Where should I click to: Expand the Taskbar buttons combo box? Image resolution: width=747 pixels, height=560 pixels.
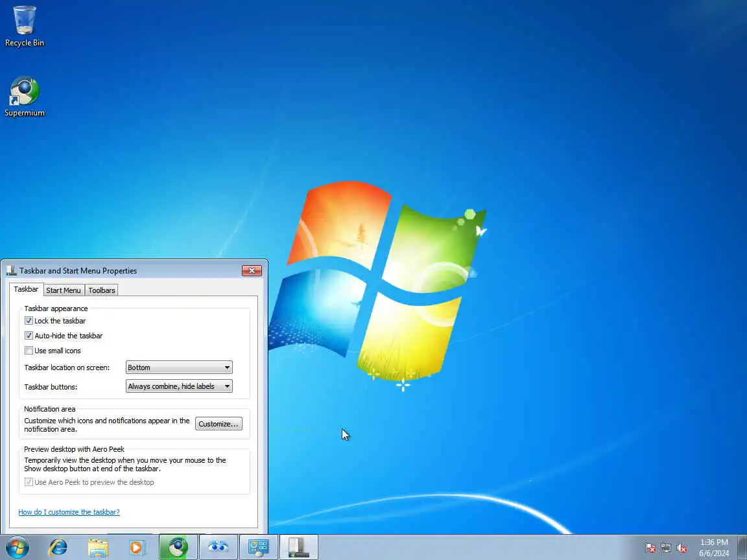click(179, 386)
